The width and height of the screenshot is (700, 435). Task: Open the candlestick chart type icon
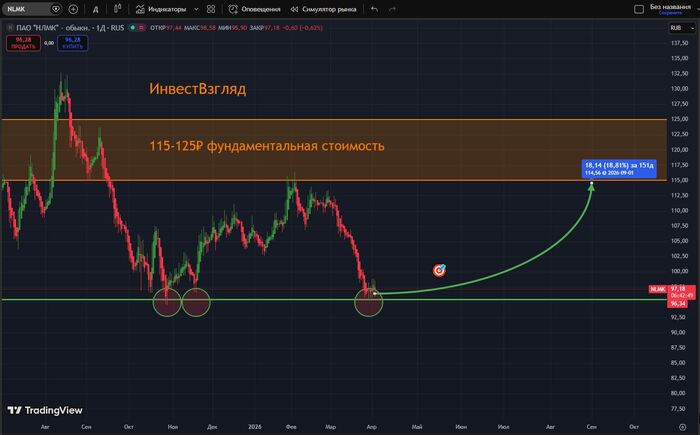point(119,9)
